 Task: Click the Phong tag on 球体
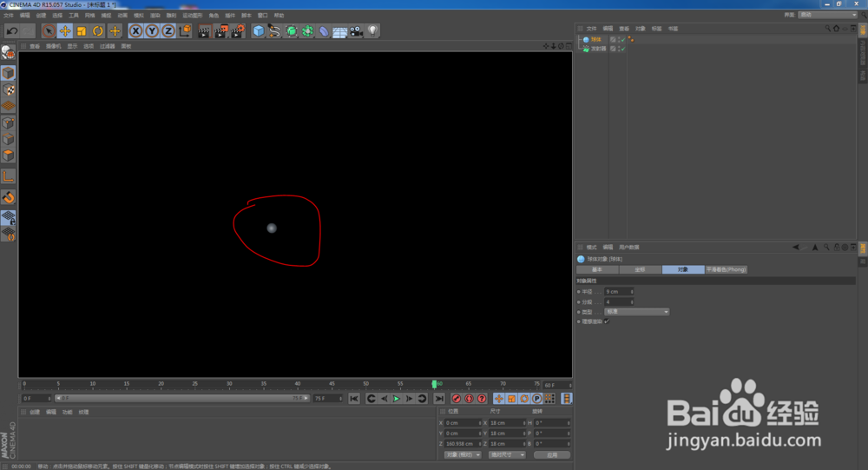point(630,40)
